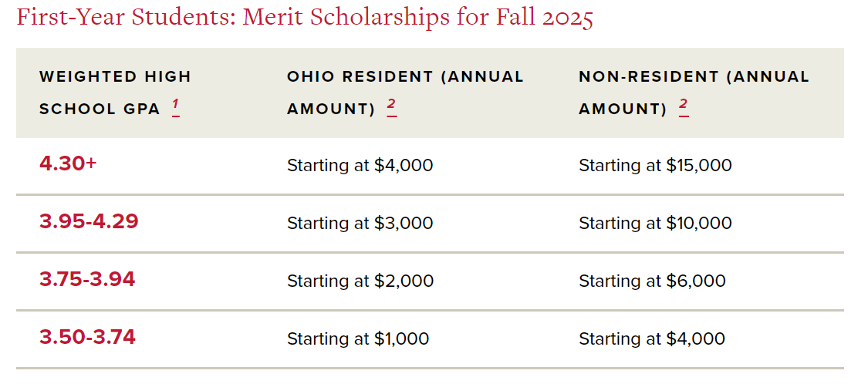Click the Starting at $6,000 cell
This screenshot has height=384, width=868.
pos(652,281)
